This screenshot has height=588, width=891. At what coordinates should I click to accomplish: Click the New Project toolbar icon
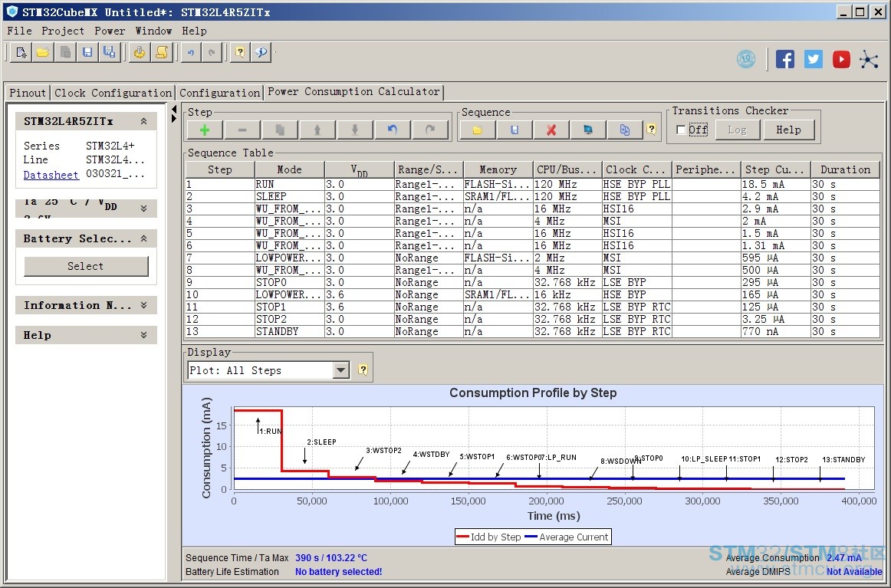[x=21, y=53]
